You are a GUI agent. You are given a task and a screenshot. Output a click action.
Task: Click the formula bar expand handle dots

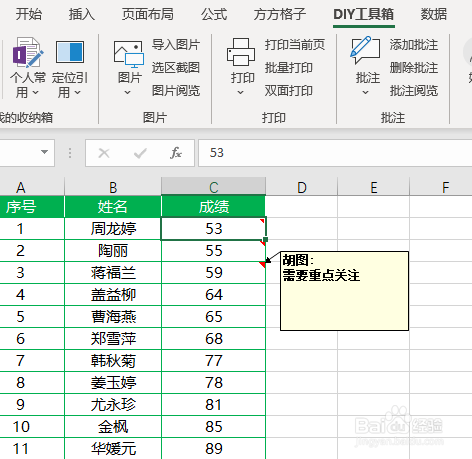[x=70, y=153]
